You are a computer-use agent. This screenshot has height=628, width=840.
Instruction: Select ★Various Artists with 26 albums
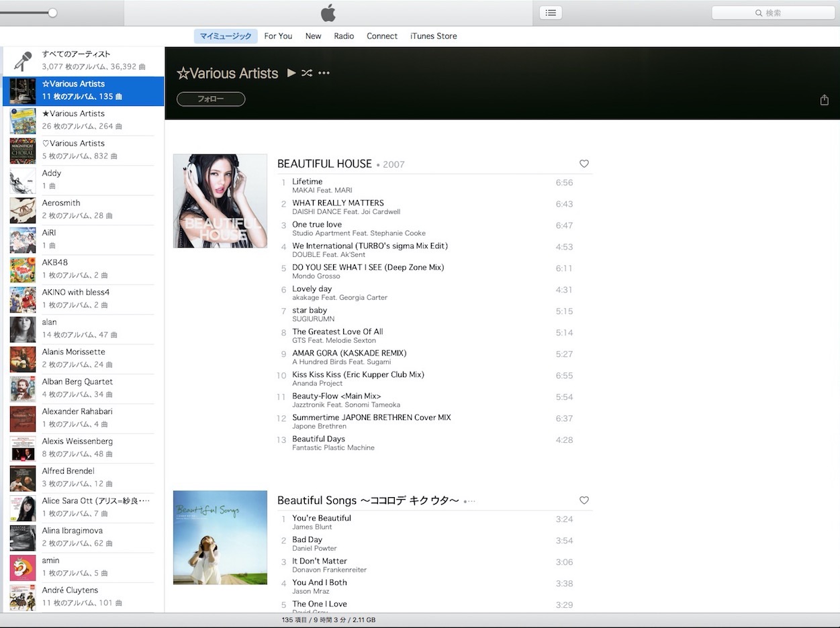(83, 121)
